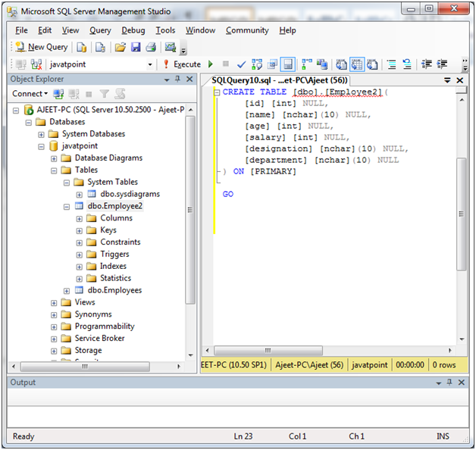Image resolution: width=476 pixels, height=450 pixels.
Task: Click the green Debug play arrow icon
Action: 211,64
